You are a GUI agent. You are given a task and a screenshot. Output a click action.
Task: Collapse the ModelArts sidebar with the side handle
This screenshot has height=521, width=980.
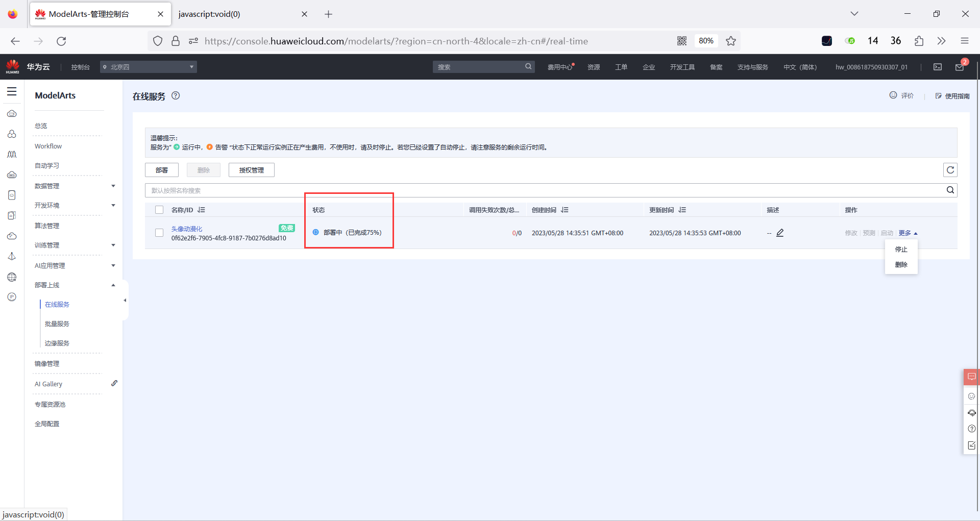coord(125,300)
